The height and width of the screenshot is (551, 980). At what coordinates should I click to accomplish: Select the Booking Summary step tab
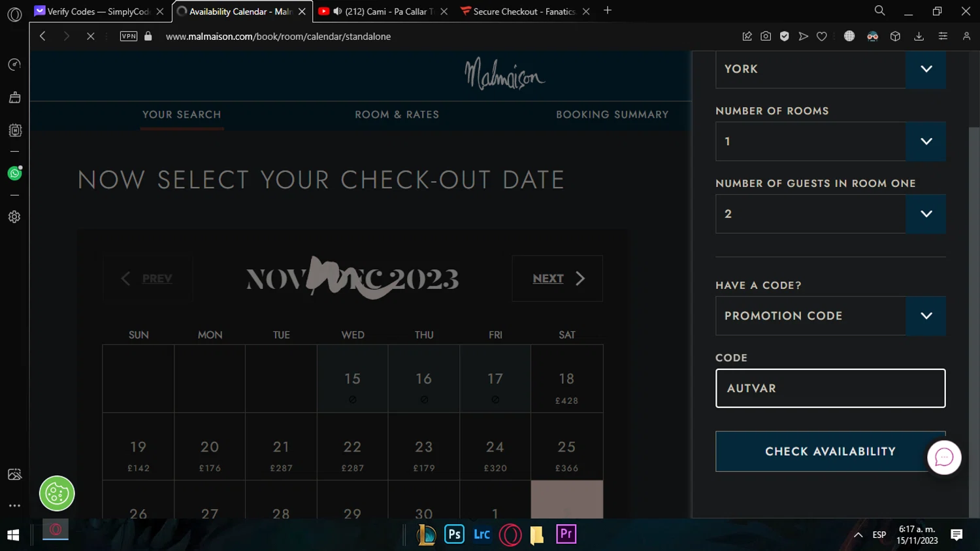[x=612, y=114]
